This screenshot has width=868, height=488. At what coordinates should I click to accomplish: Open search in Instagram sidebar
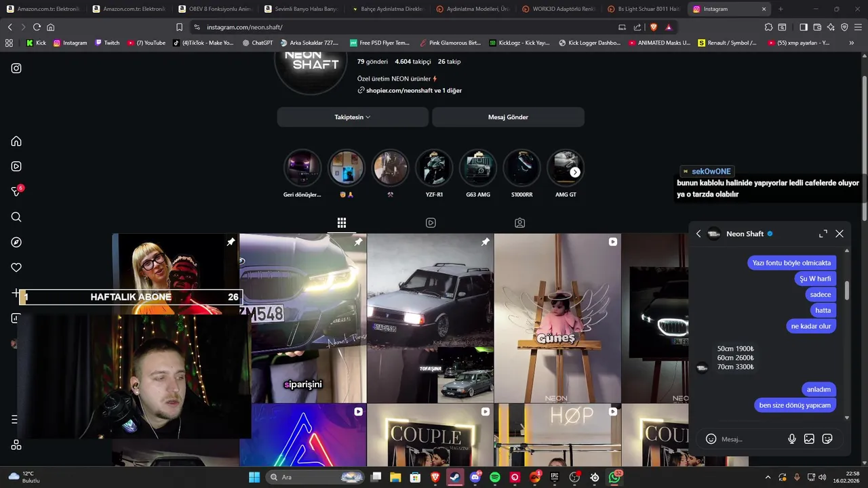click(16, 217)
